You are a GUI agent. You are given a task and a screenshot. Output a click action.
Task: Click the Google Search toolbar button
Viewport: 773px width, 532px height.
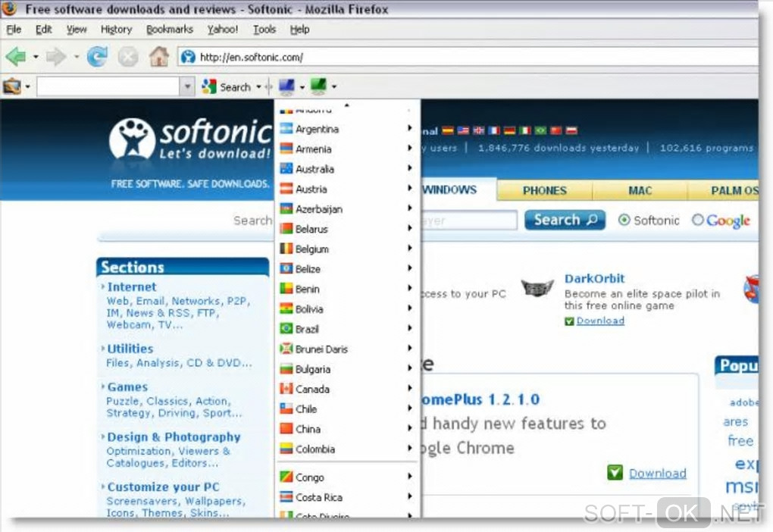point(227,87)
